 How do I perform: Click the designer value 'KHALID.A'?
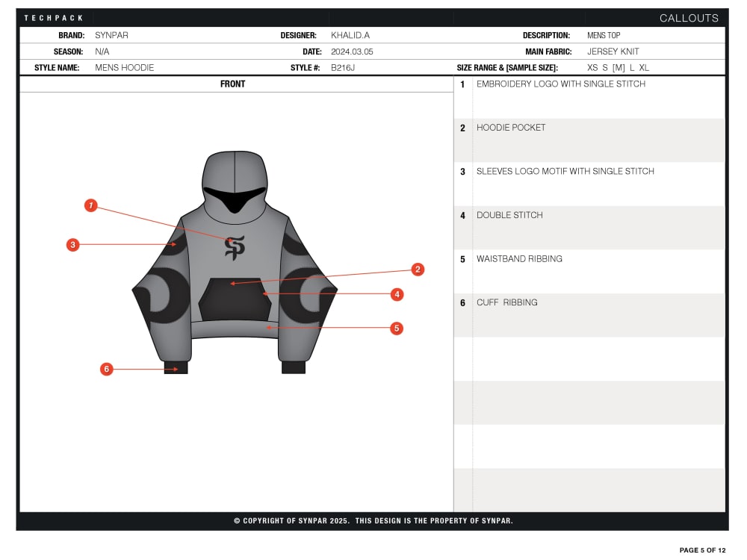click(x=350, y=35)
